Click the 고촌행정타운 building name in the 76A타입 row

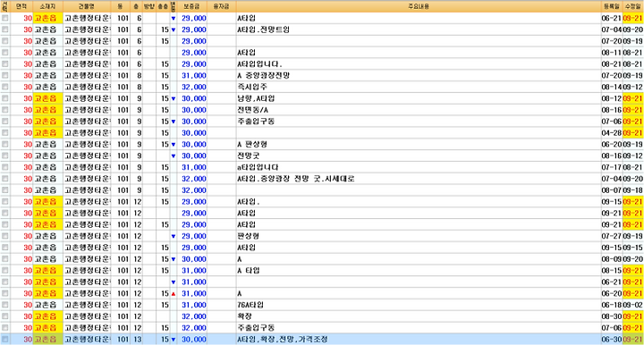click(87, 305)
